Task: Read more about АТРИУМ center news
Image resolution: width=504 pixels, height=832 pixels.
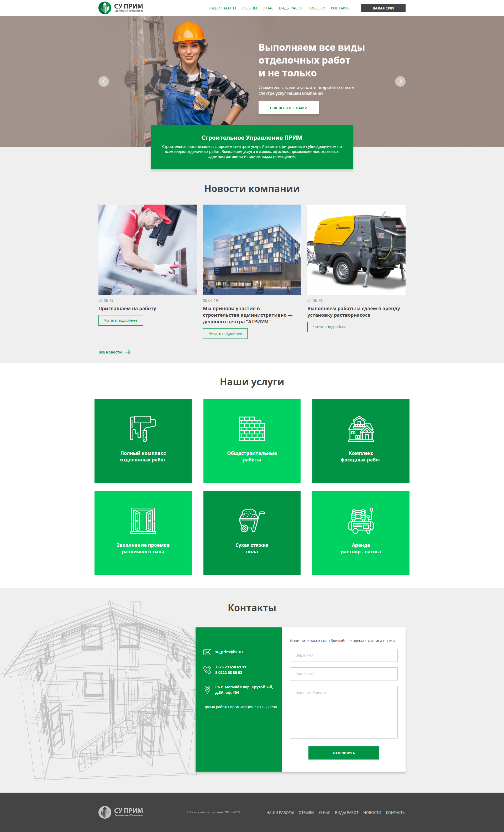Action: click(225, 334)
